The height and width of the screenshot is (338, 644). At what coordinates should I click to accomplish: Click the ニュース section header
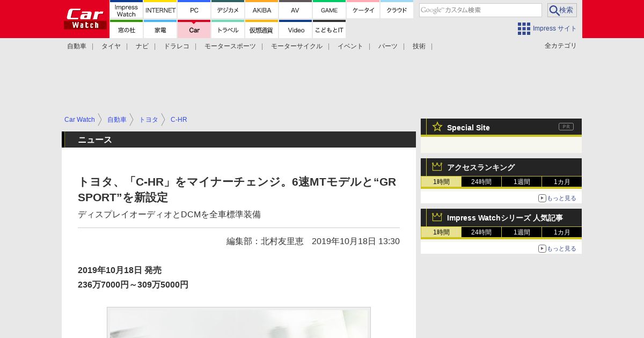pos(239,139)
